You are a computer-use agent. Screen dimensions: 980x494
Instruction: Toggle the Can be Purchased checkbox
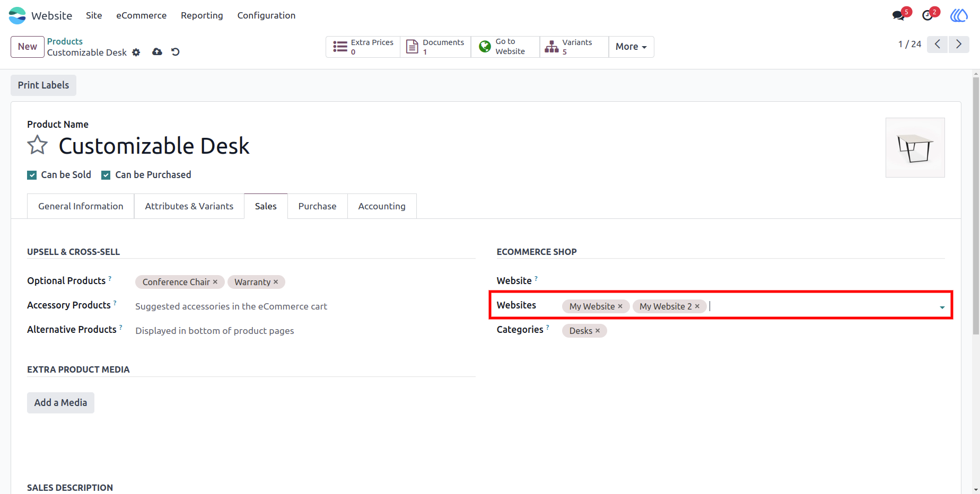[106, 175]
